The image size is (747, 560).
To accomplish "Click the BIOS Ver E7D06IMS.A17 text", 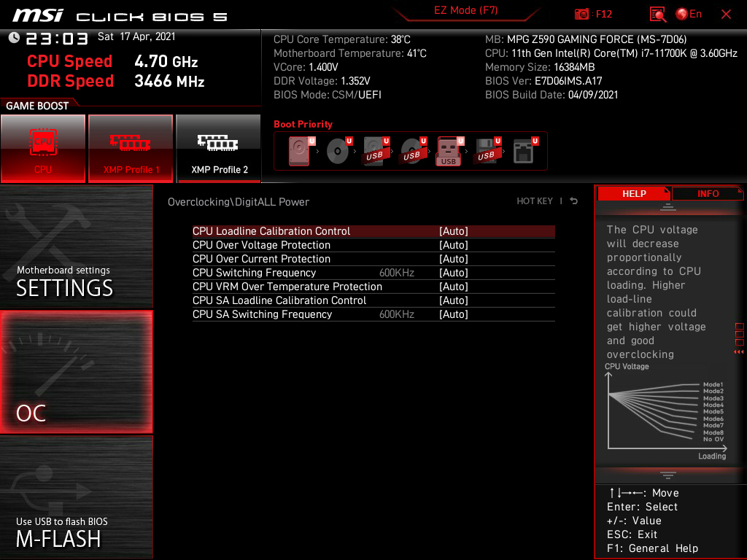I will point(543,81).
